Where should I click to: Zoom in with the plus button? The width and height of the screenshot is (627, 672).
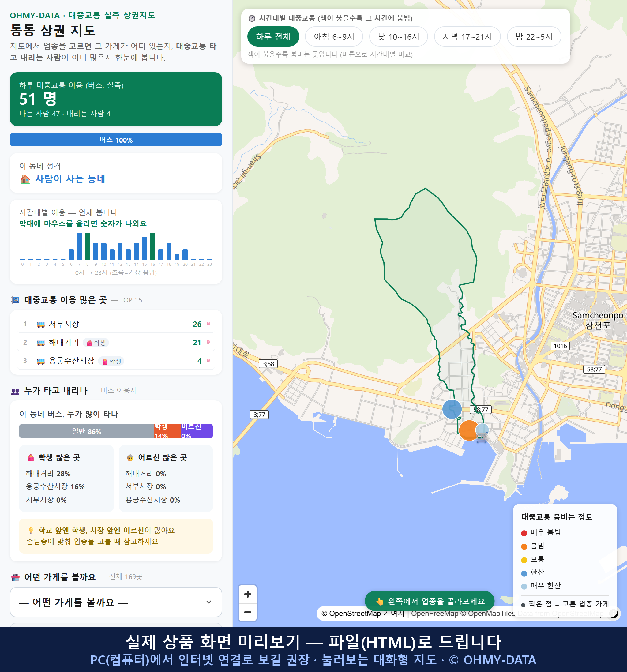[247, 594]
